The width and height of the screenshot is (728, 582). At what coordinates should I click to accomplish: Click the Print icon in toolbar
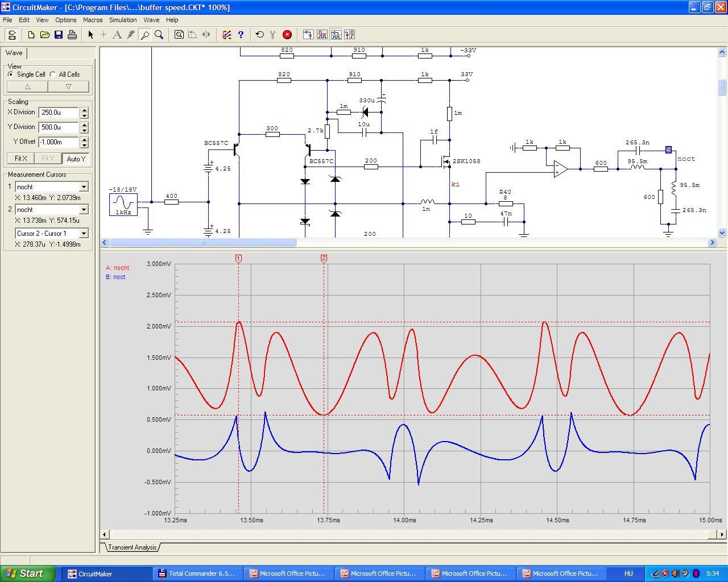tap(72, 35)
